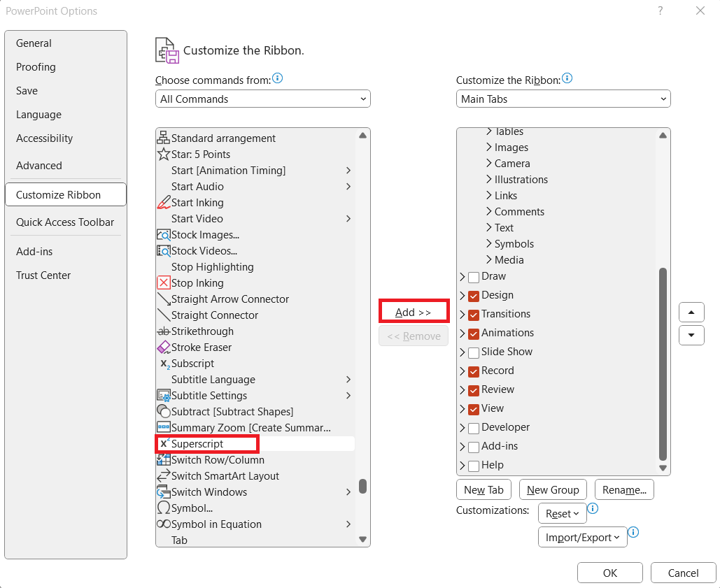Select the Star: 5 Points icon
This screenshot has height=588, width=720.
coord(164,154)
